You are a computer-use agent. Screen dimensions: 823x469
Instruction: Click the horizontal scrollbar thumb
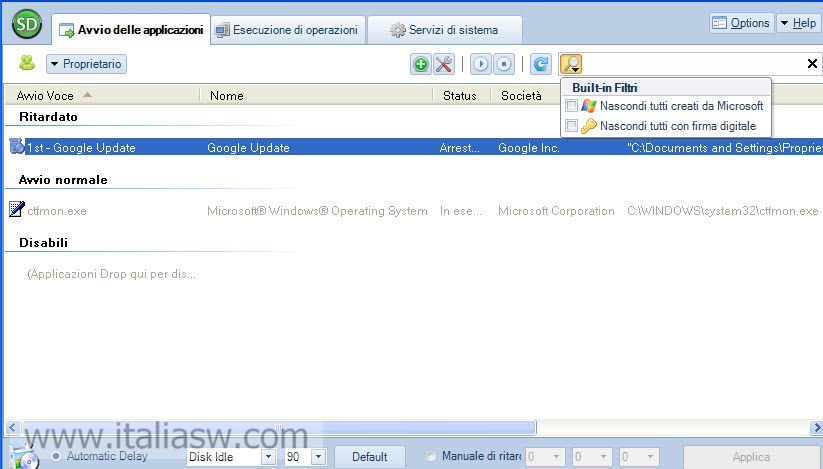279,428
